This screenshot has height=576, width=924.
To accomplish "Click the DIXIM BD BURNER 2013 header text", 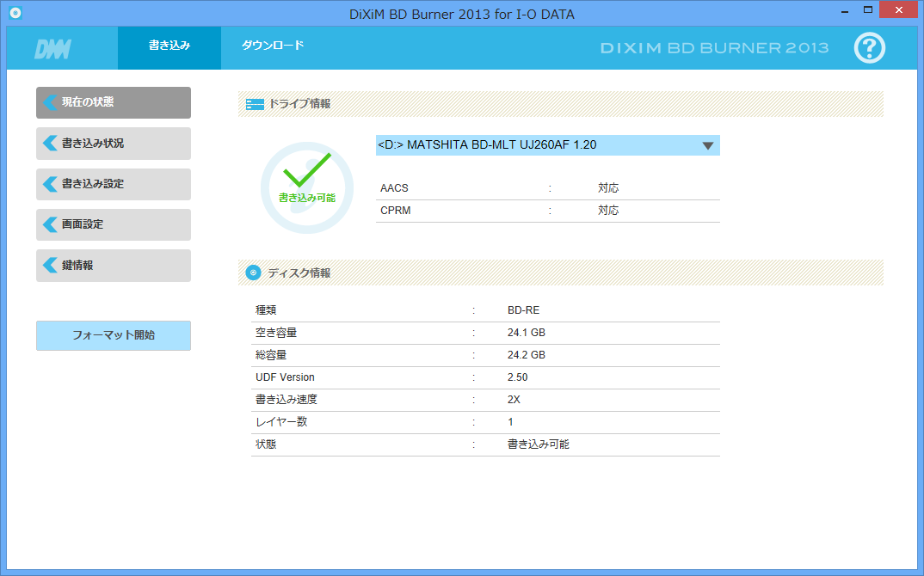I will tap(714, 48).
